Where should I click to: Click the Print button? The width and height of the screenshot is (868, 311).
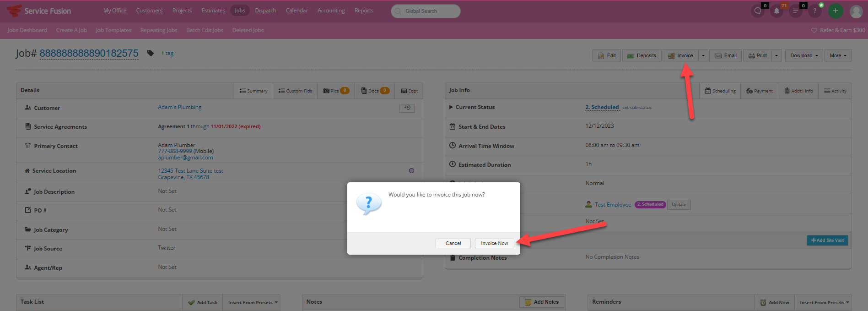tap(757, 55)
